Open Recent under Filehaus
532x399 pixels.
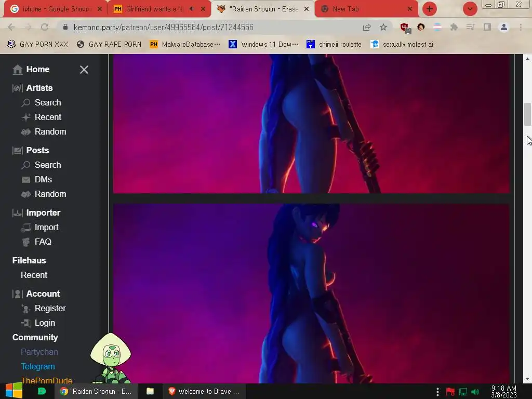34,275
